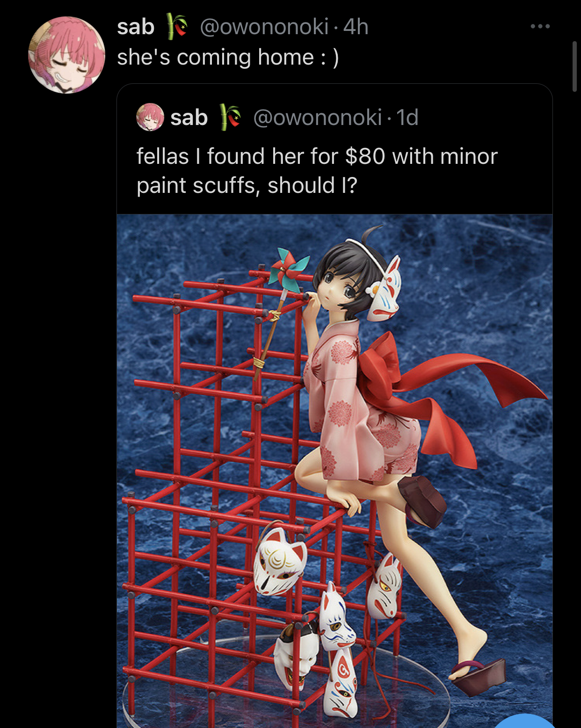The image size is (581, 728).
Task: Click the bamboo emoji beside the 4h tweet's name
Action: [x=177, y=26]
